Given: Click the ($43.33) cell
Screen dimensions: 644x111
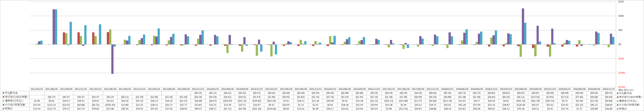Looking at the screenshot, I should coord(521,101).
